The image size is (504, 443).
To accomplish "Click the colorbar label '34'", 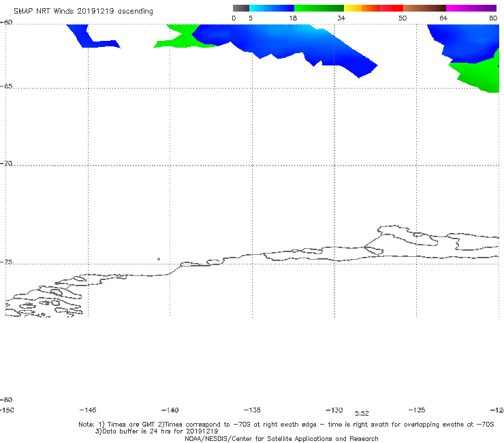I will click(x=341, y=18).
